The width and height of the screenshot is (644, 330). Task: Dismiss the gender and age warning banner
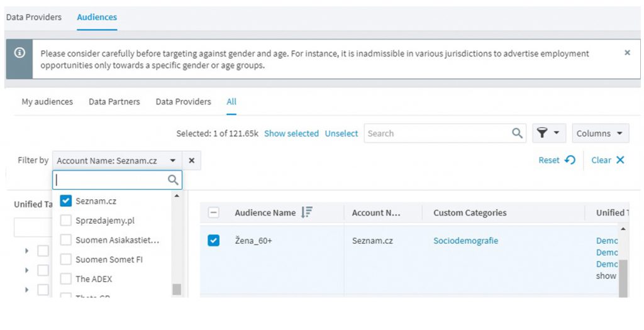point(627,53)
